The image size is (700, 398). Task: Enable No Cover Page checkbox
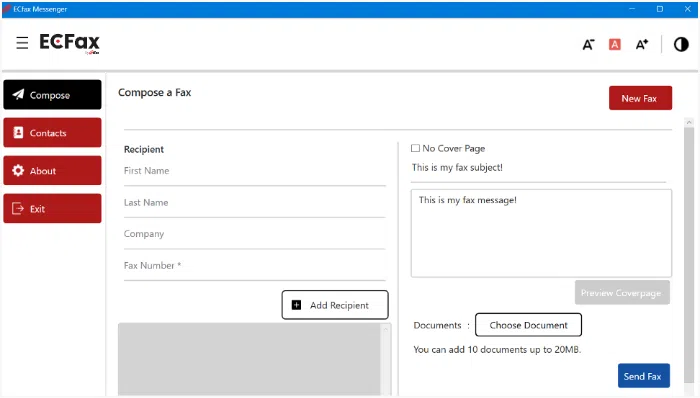pos(415,148)
